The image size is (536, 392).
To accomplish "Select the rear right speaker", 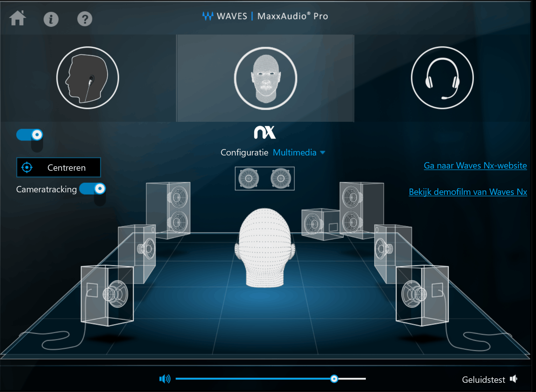I will tap(422, 296).
